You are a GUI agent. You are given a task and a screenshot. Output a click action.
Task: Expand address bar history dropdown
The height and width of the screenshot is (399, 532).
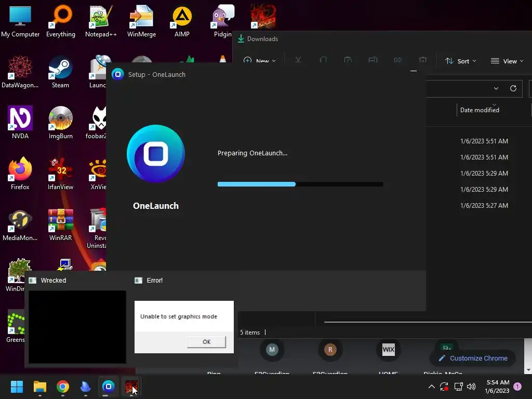click(496, 88)
